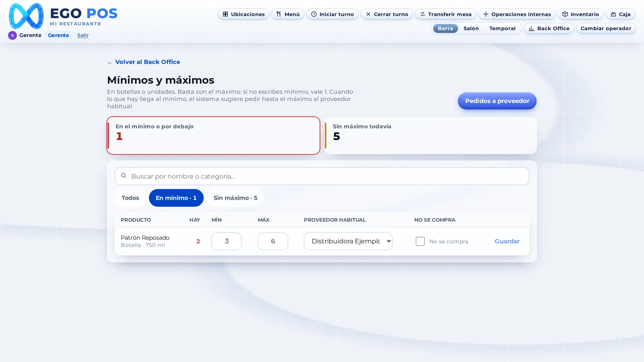Focus the Buscar por nombre search field
The image size is (644, 362).
tap(322, 176)
